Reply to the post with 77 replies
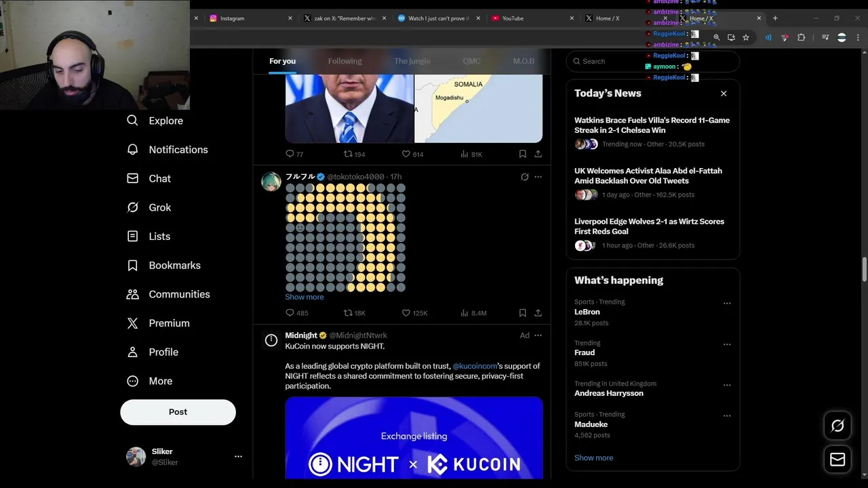The height and width of the screenshot is (488, 868). (x=294, y=155)
